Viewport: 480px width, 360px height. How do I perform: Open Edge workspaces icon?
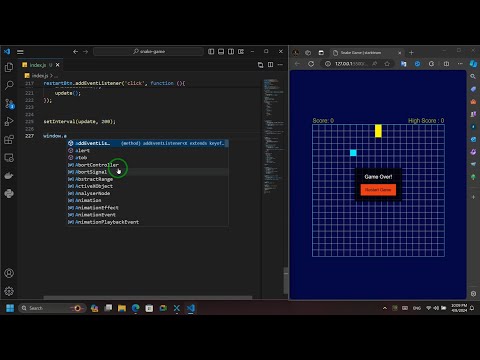click(x=308, y=53)
